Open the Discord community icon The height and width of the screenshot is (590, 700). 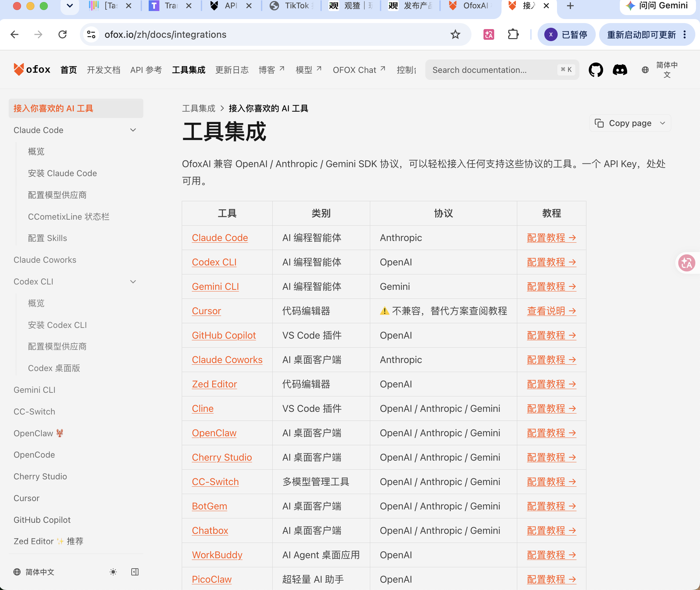620,70
